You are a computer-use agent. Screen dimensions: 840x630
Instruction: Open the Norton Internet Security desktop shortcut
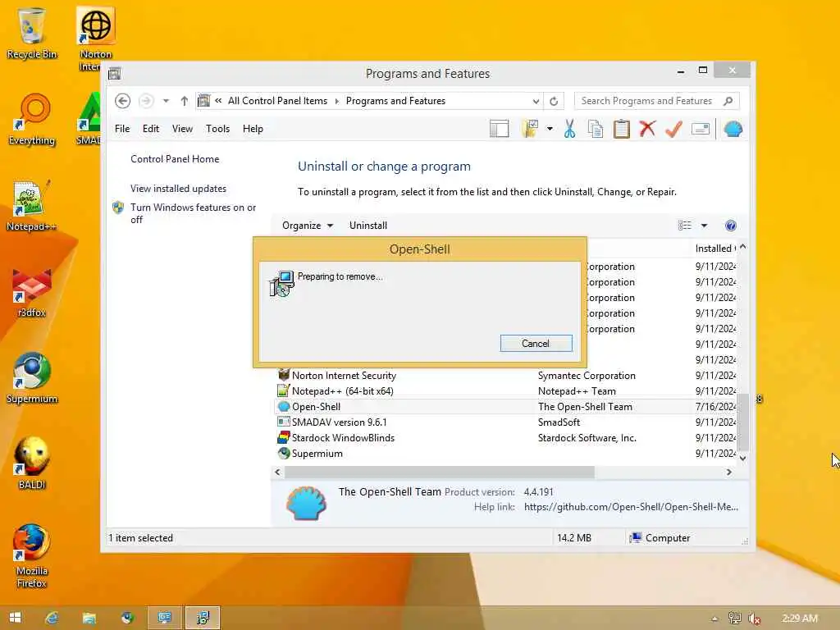tap(95, 39)
